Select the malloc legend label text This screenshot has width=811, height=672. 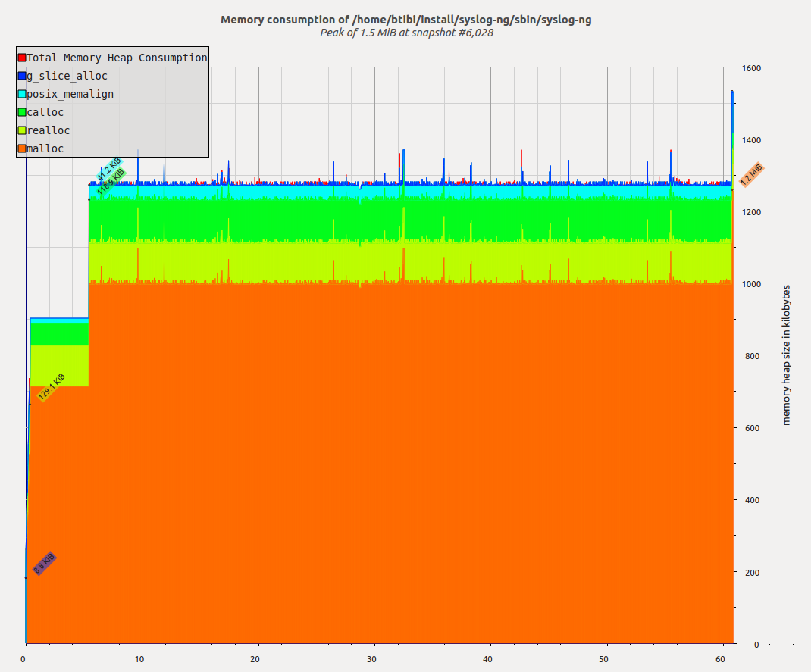(x=45, y=148)
